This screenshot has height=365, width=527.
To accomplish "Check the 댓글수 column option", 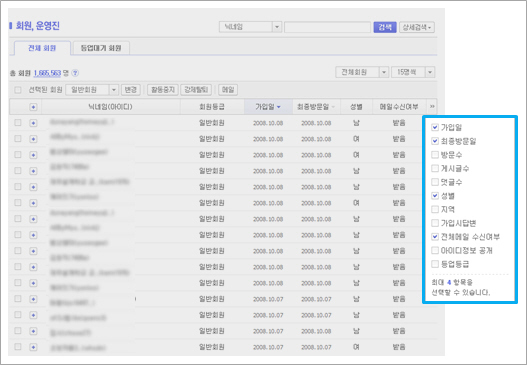I will pos(435,182).
